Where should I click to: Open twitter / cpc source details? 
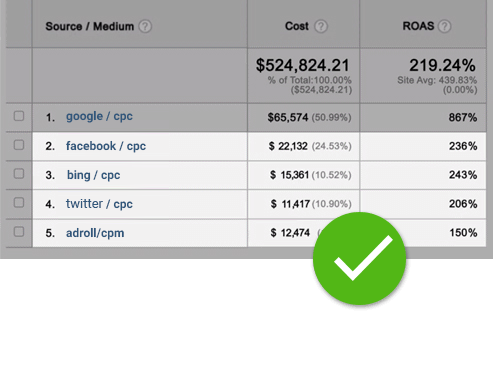99,204
